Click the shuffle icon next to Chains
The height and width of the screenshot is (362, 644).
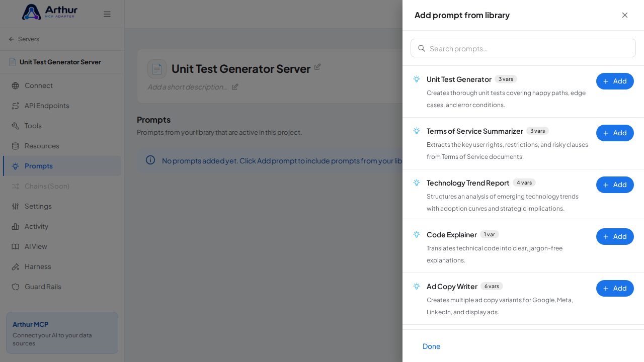15,186
